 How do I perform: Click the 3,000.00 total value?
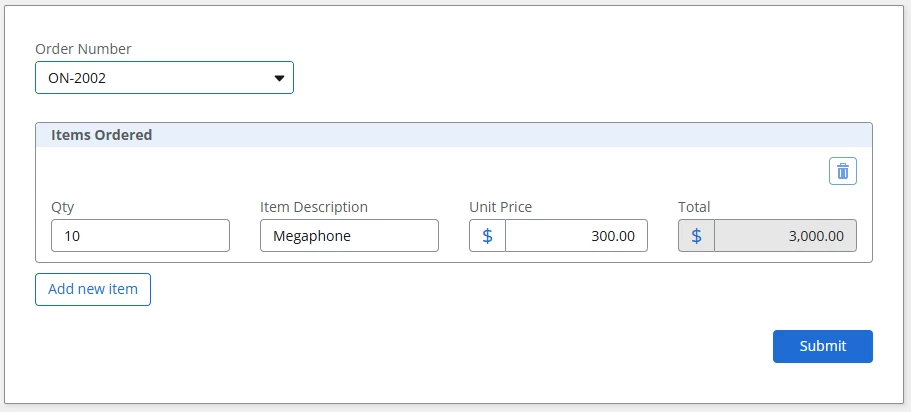click(x=815, y=236)
